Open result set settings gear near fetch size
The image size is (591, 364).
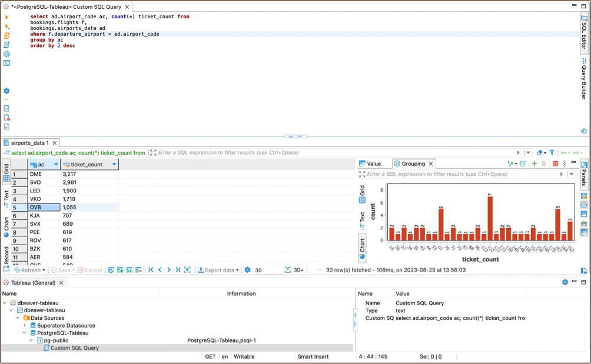coord(247,270)
